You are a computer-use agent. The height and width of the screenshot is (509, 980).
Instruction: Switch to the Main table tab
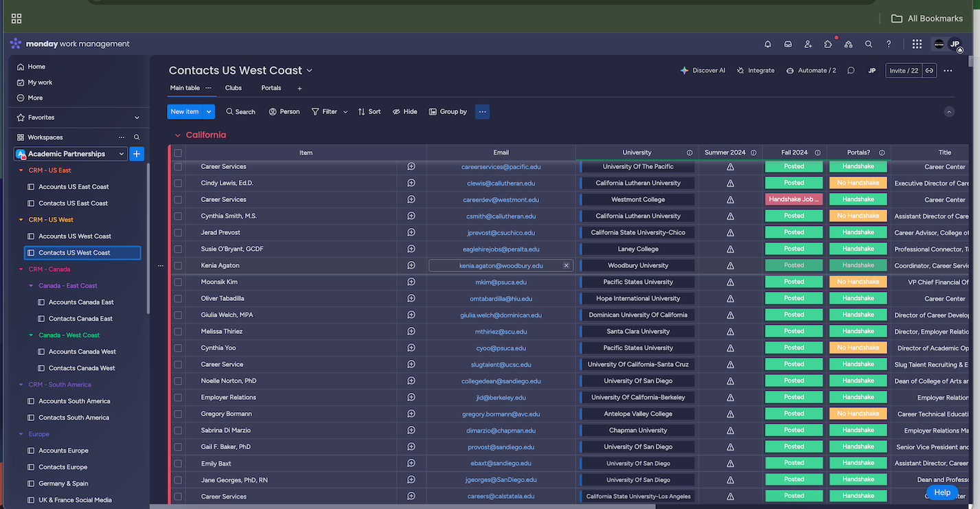point(185,88)
